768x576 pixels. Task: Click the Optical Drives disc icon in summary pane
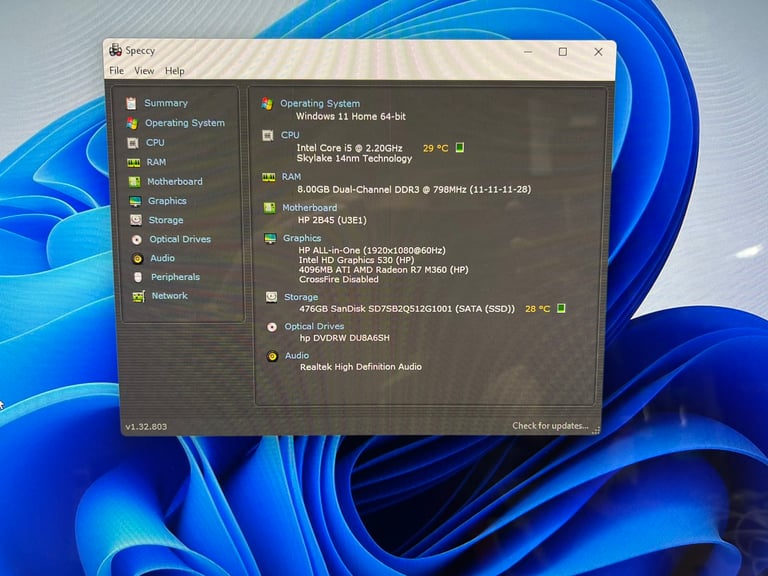point(272,327)
